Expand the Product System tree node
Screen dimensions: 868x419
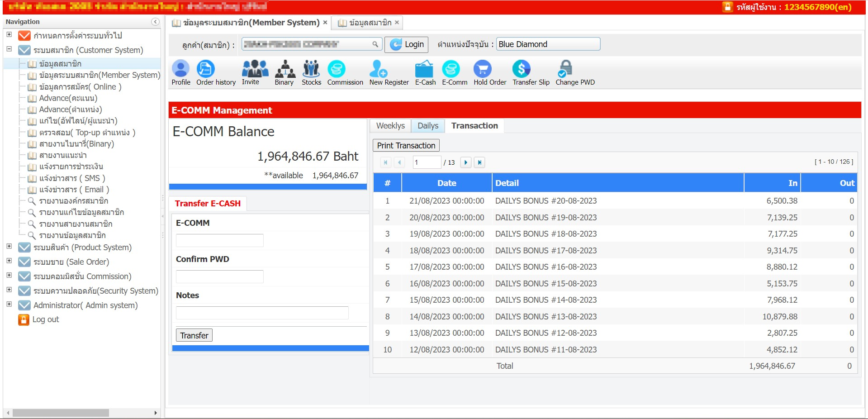click(9, 246)
